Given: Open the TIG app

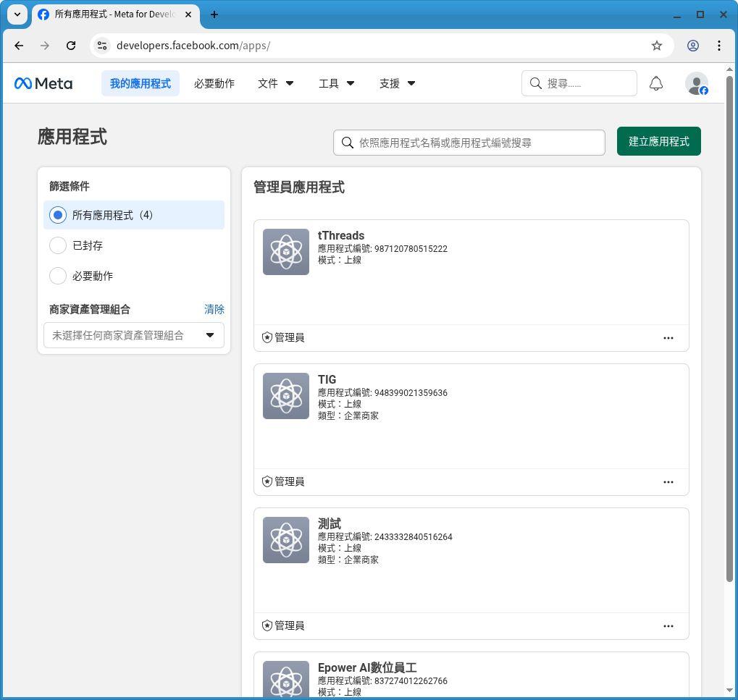Looking at the screenshot, I should tap(327, 379).
